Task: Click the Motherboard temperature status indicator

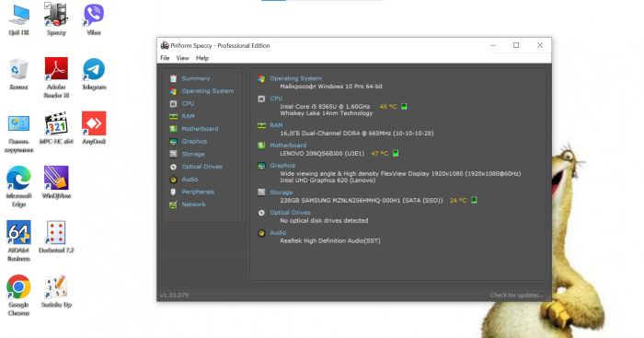Action: pos(396,154)
